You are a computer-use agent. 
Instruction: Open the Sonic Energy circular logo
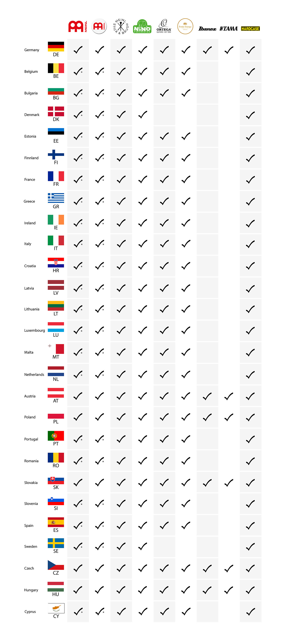point(185,26)
